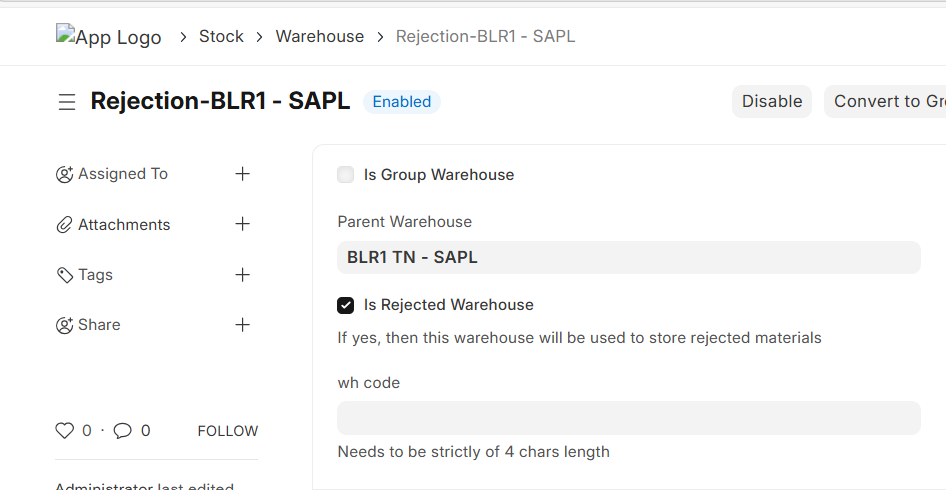
Task: Navigate to Warehouse breadcrumb link
Action: [x=319, y=37]
